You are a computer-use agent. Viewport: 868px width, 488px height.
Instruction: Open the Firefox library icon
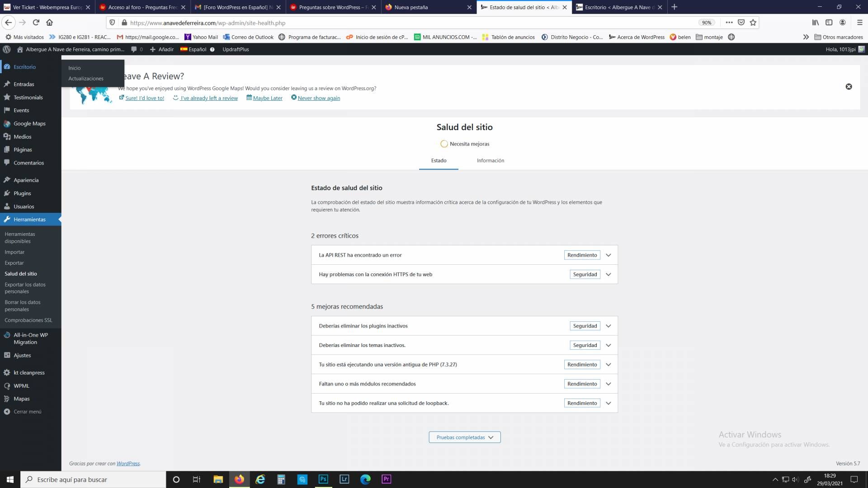pyautogui.click(x=816, y=23)
